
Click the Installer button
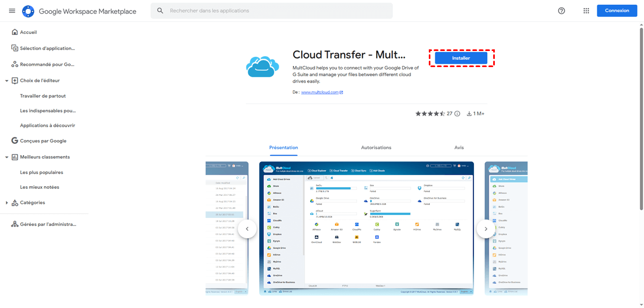click(461, 58)
